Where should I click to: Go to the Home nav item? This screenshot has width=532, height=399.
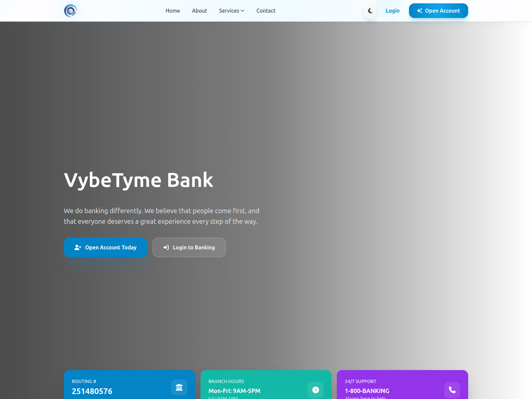173,11
